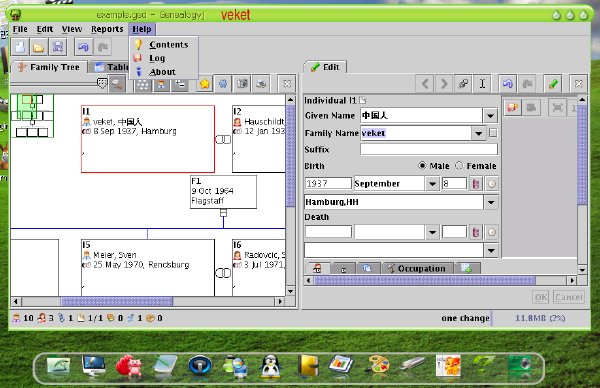
Task: Click the add-tab green plus icon tab
Action: pyautogui.click(x=467, y=269)
